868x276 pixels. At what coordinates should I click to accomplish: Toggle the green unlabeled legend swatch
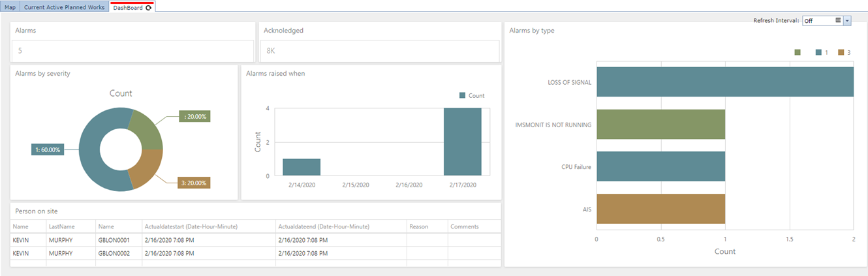[x=798, y=52]
